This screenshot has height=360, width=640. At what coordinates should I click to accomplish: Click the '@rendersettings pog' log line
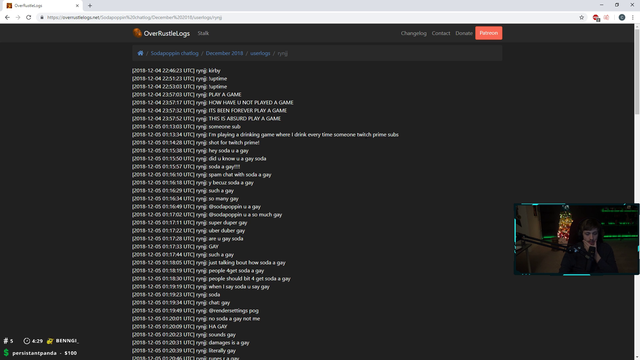(x=195, y=311)
